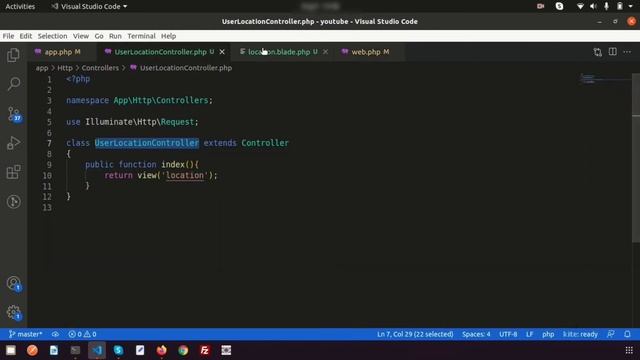
Task: Select the php language mode in the status bar
Action: click(548, 334)
